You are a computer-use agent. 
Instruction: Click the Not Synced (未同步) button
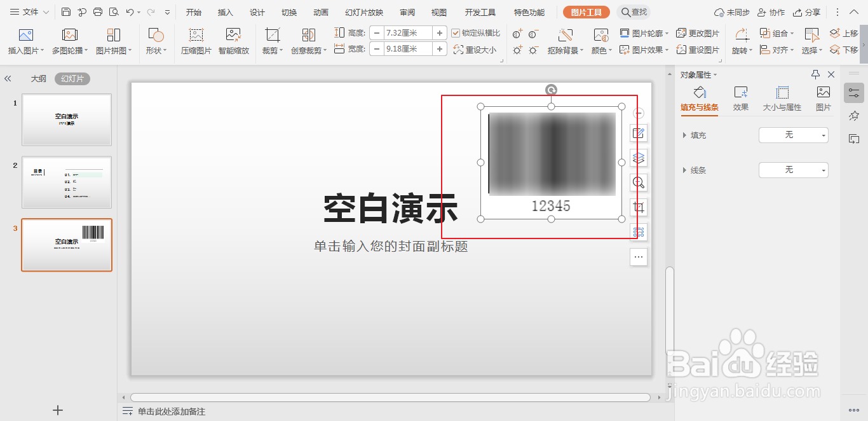(x=731, y=13)
